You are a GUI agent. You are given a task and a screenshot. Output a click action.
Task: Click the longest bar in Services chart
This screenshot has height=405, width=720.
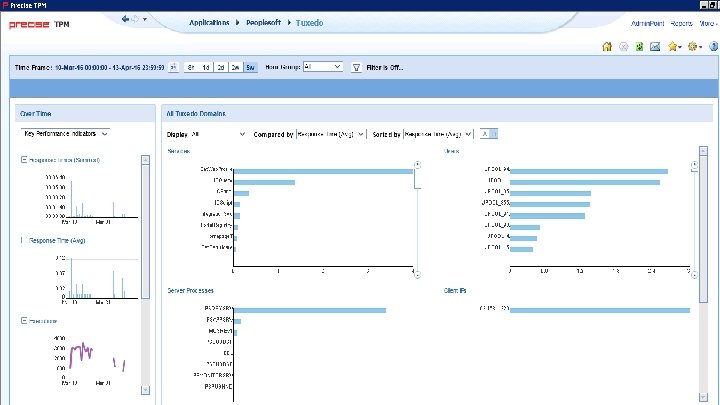point(324,171)
